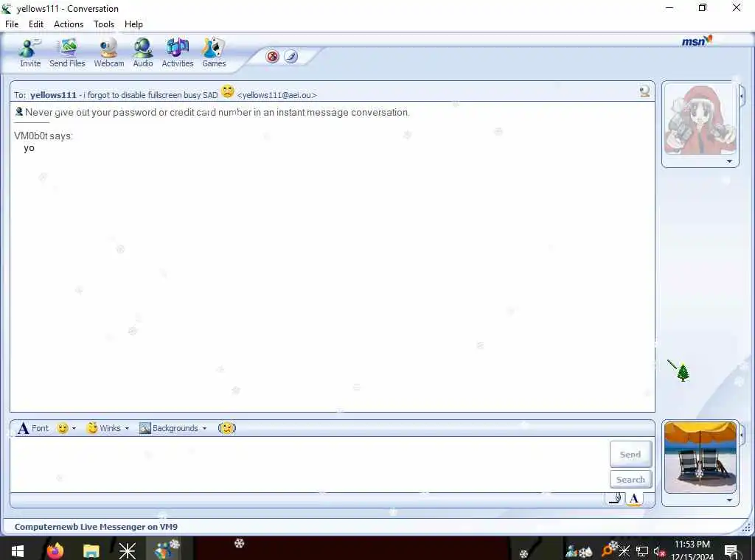Collapse your display picture panel

tap(742, 435)
